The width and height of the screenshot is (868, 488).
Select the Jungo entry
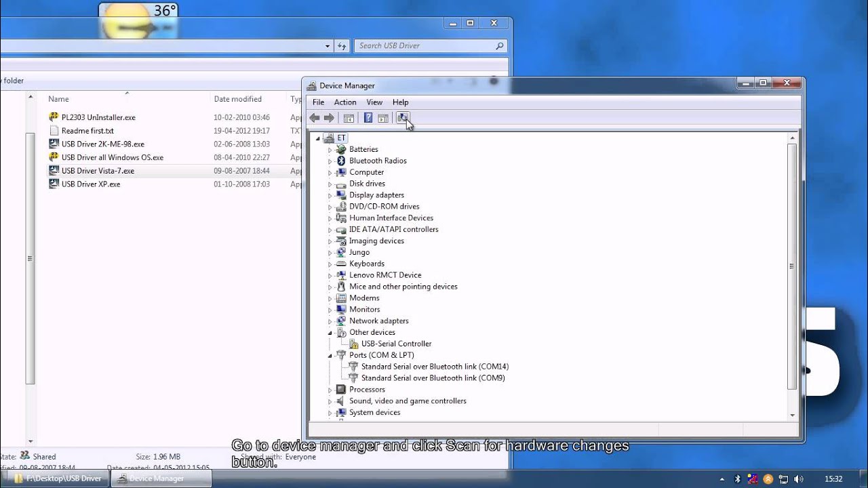(359, 252)
